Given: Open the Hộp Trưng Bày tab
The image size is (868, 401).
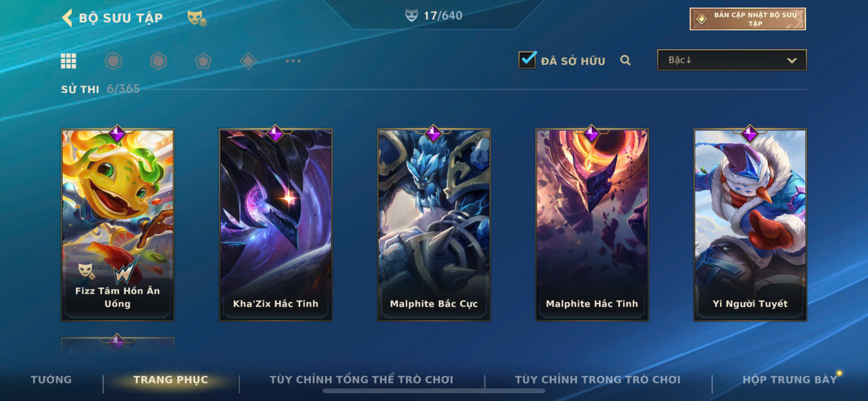Looking at the screenshot, I should [790, 379].
